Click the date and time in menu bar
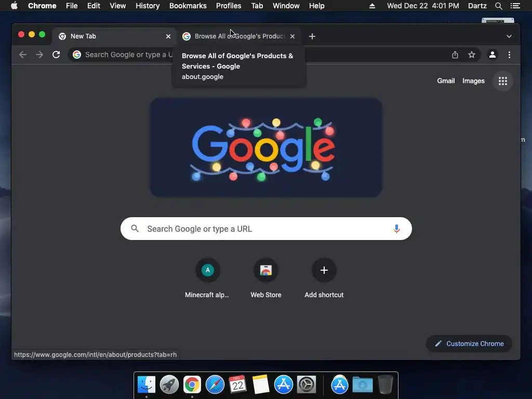Viewport: 532px width, 399px height. click(x=423, y=6)
